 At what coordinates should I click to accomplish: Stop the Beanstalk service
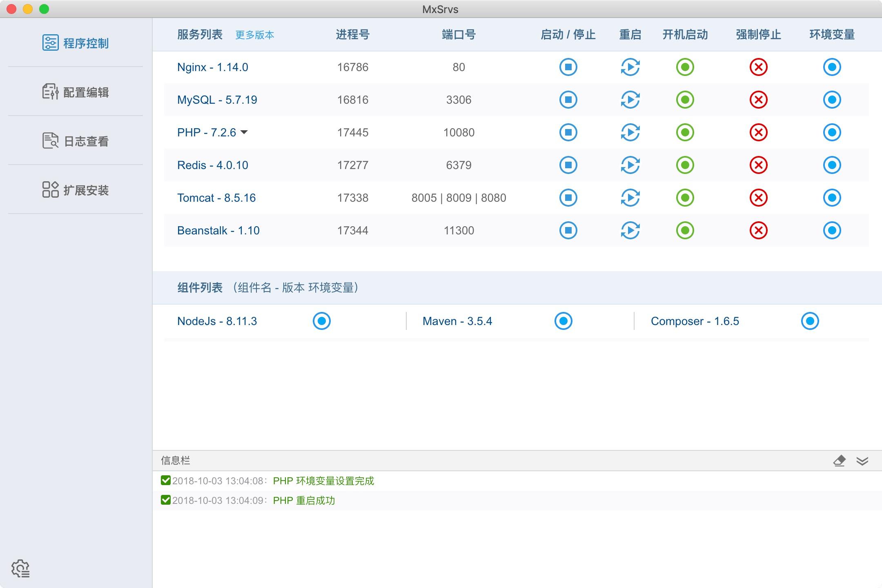pos(568,230)
